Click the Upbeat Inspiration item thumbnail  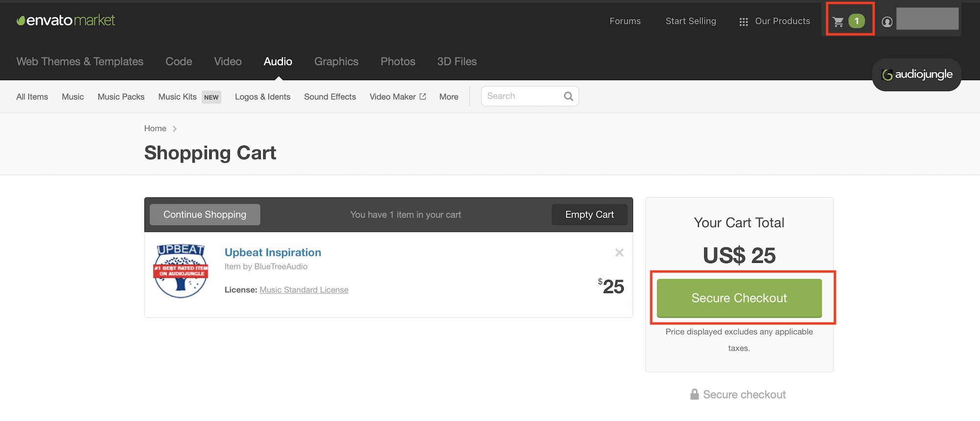181,271
